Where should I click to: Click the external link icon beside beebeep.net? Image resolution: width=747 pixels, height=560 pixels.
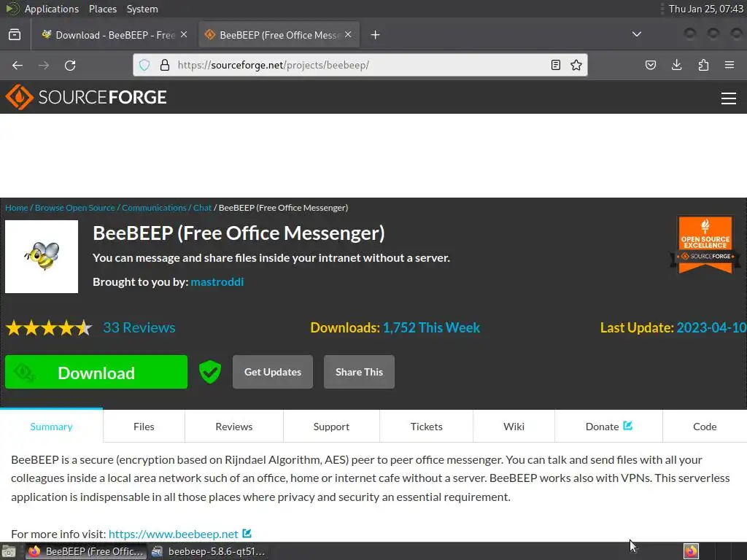tap(247, 533)
